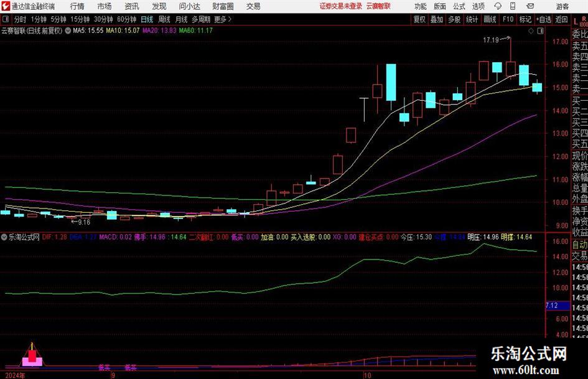Click the 画线 drawing button
Image resolution: width=588 pixels, height=379 pixels.
coord(490,19)
